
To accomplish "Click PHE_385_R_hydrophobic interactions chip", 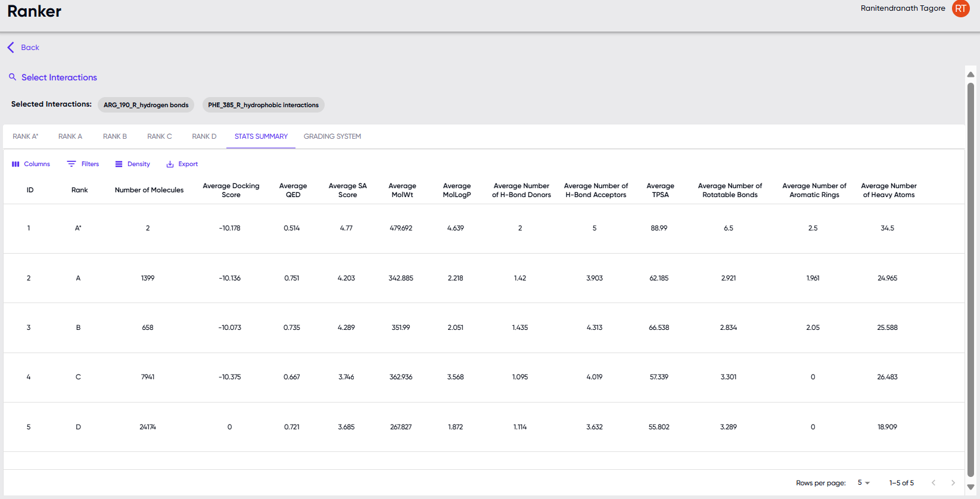I will tap(263, 105).
